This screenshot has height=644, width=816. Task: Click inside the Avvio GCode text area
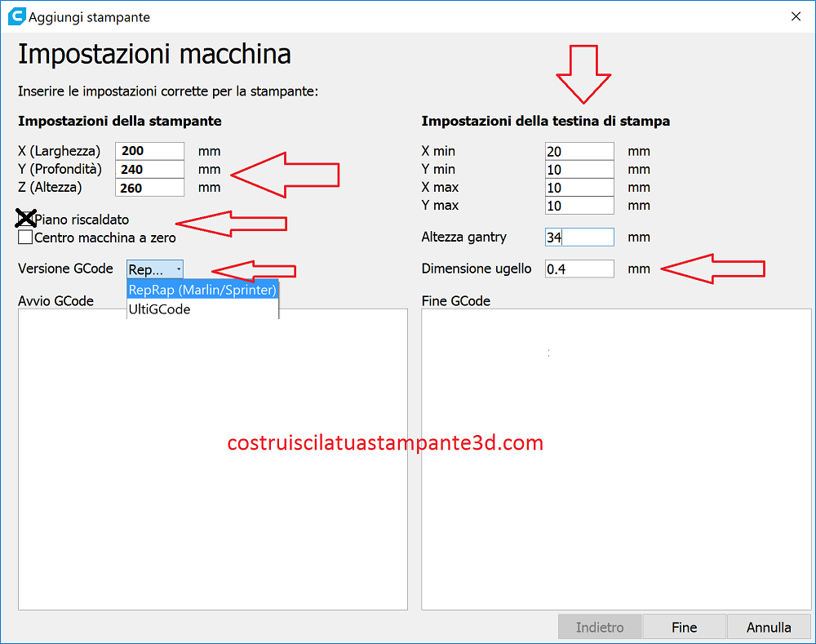213,460
